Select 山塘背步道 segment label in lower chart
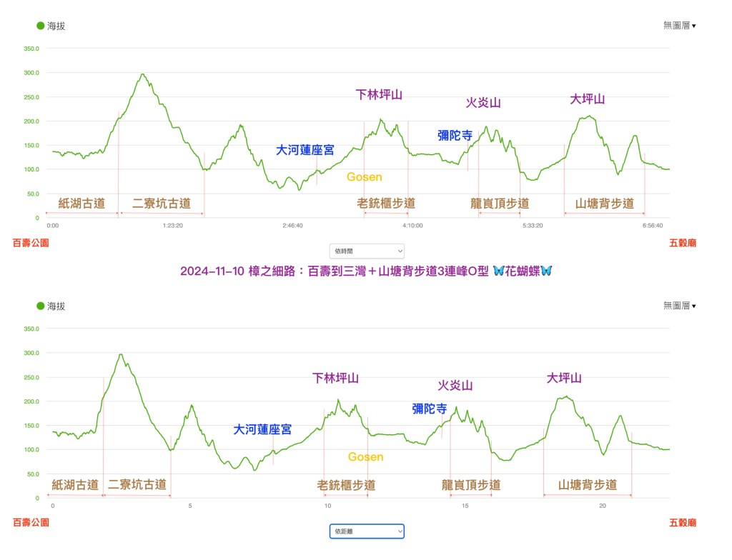The image size is (732, 560). coord(588,485)
